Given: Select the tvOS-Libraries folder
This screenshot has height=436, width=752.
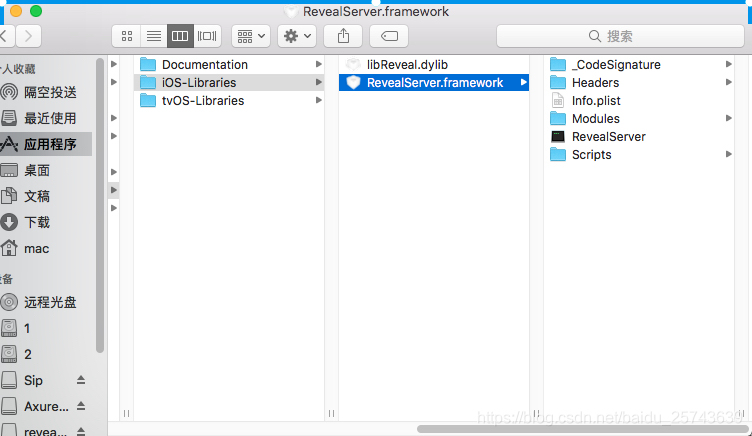Looking at the screenshot, I should pyautogui.click(x=230, y=101).
